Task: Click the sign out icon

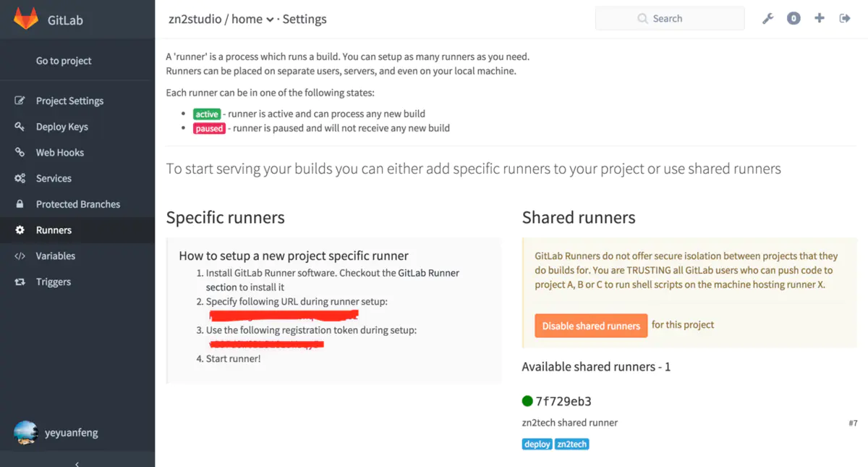Action: (845, 19)
